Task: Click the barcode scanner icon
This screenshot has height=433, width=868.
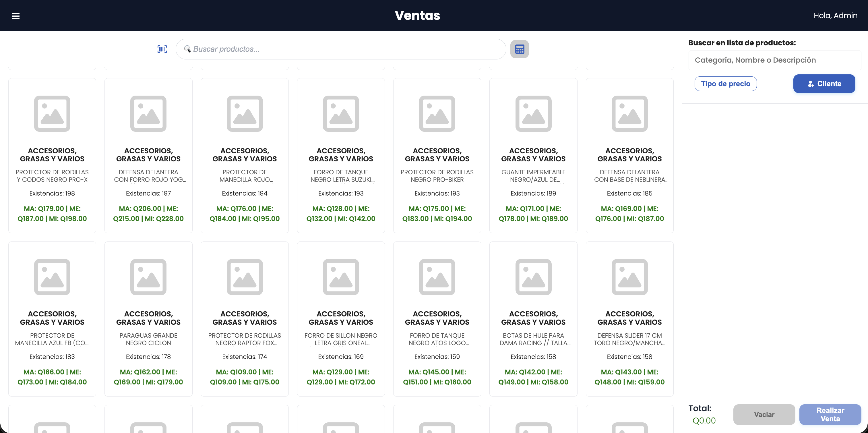Action: [162, 49]
